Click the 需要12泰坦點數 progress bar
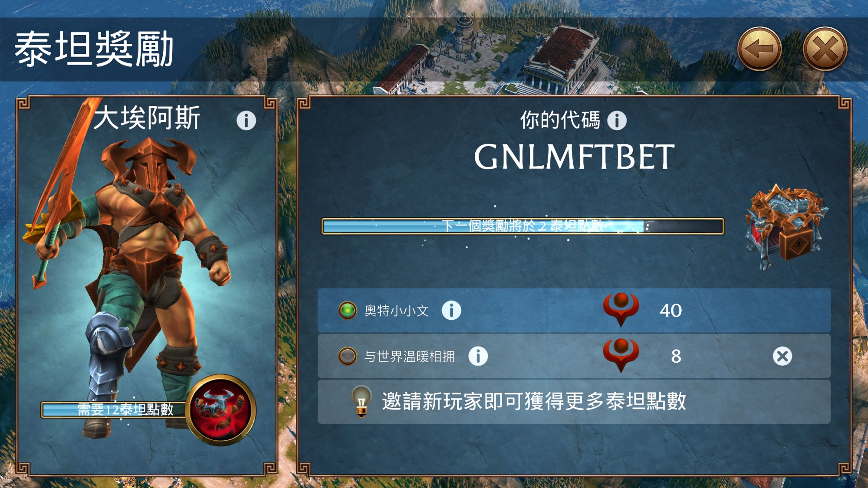868x488 pixels. coord(115,409)
